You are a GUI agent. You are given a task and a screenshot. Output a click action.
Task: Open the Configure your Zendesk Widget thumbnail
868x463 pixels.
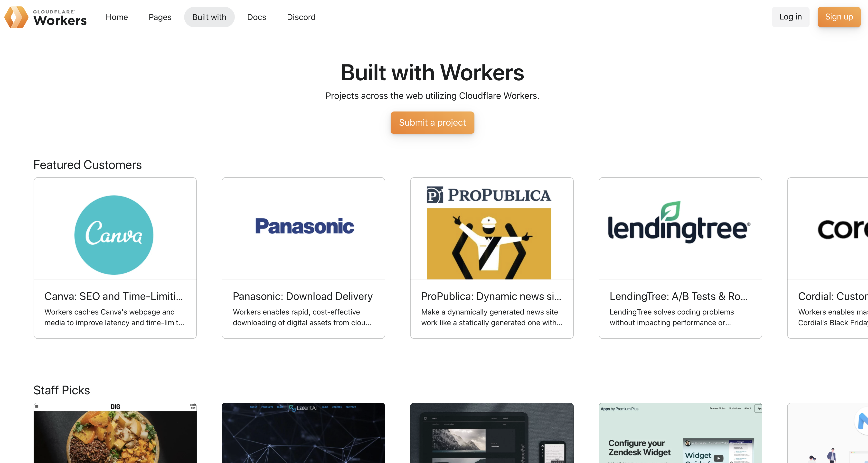click(x=680, y=433)
